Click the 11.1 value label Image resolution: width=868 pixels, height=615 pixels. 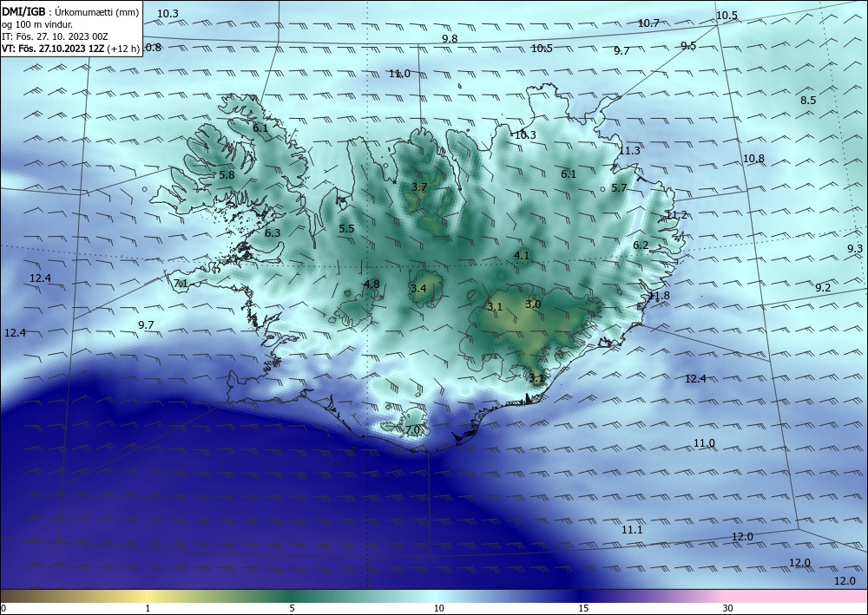632,530
